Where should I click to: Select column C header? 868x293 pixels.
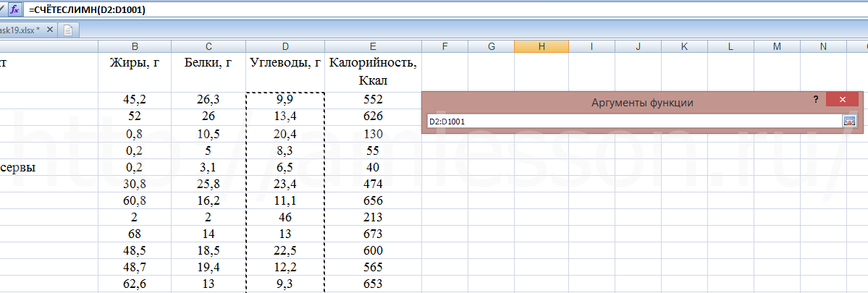208,47
